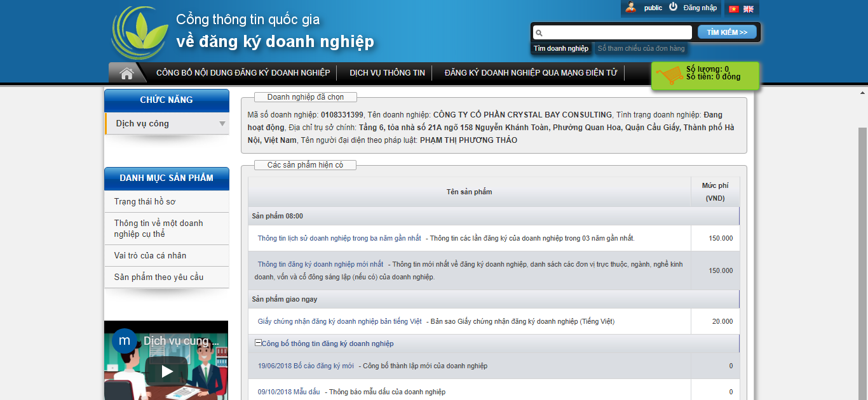
Task: Click the video title Dịch vụ cung
Action: point(181,341)
